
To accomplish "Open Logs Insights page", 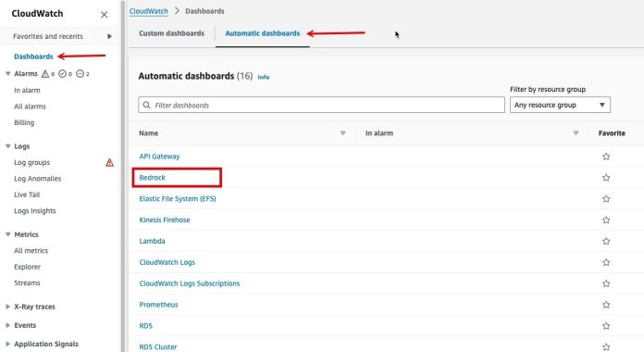I will (x=35, y=211).
